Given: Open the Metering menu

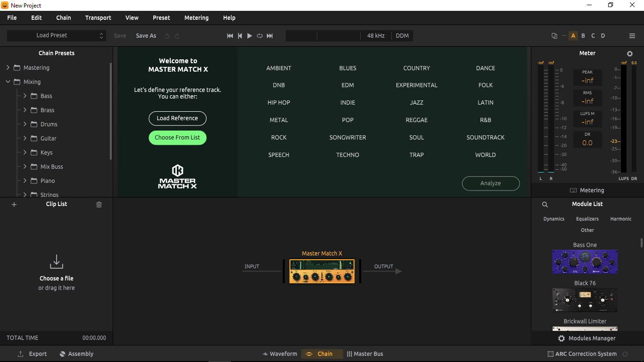Looking at the screenshot, I should coord(197,18).
